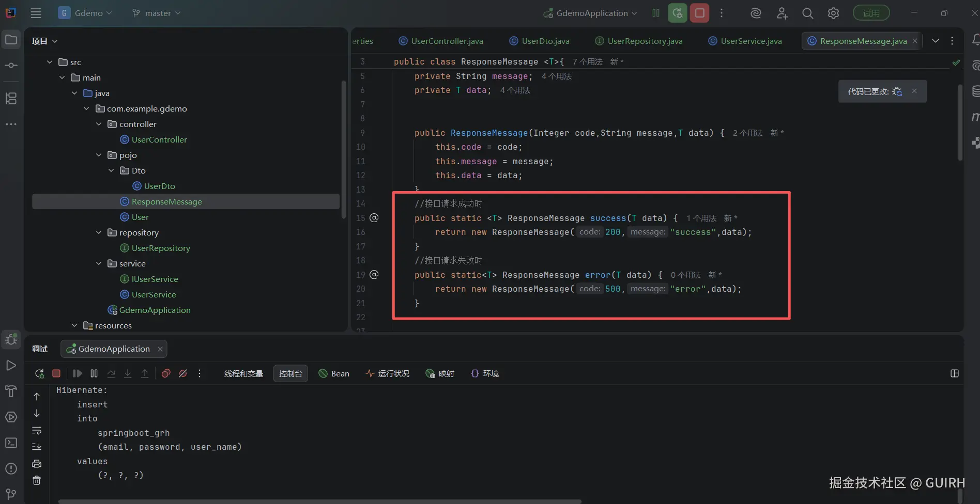Click the project tree vertical scrollbar
The width and height of the screenshot is (980, 504).
(344, 149)
